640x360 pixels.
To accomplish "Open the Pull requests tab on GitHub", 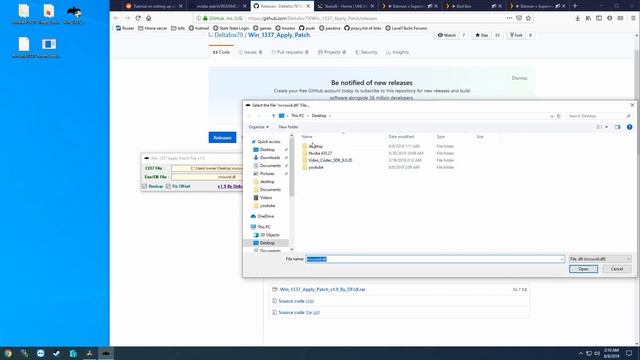I will 290,52.
